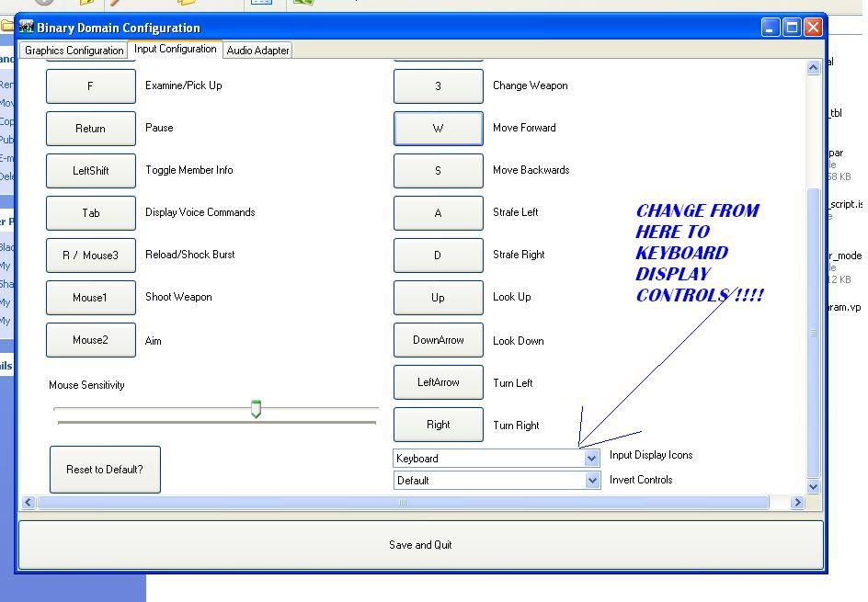
Task: Click the Mouse Sensitivity slider thumb
Action: (256, 409)
